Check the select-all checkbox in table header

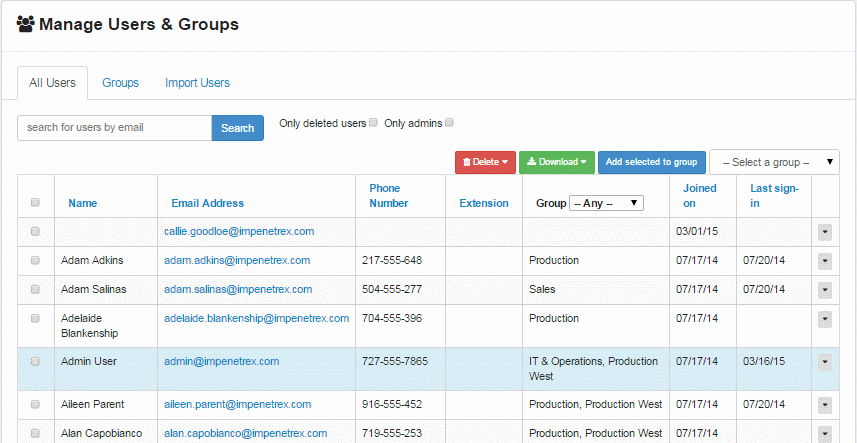tap(36, 203)
